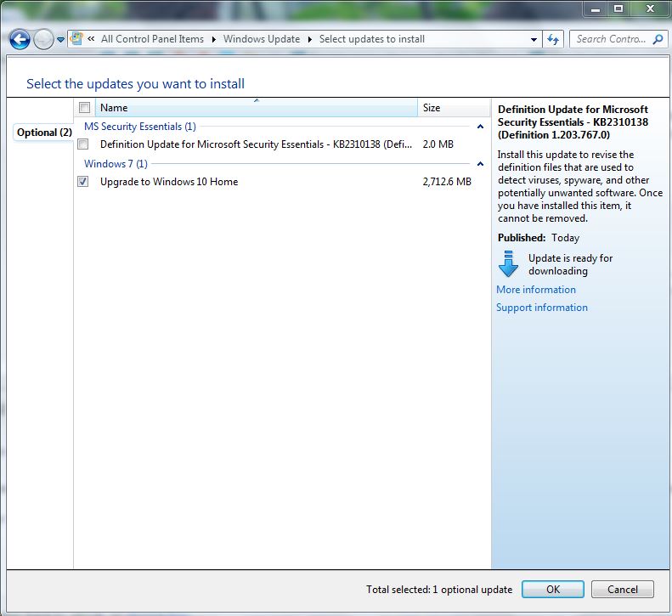Maximize the Windows Update window
This screenshot has height=616, width=672.
[618, 9]
